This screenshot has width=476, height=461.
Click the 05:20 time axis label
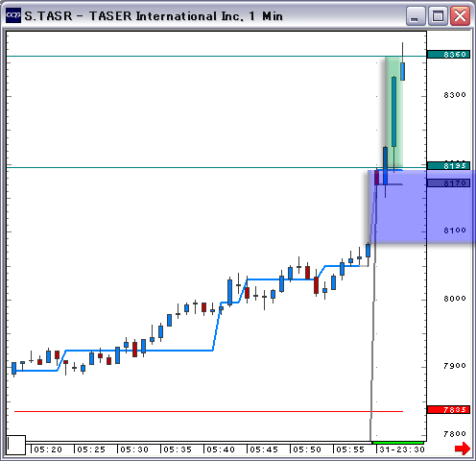[x=48, y=449]
